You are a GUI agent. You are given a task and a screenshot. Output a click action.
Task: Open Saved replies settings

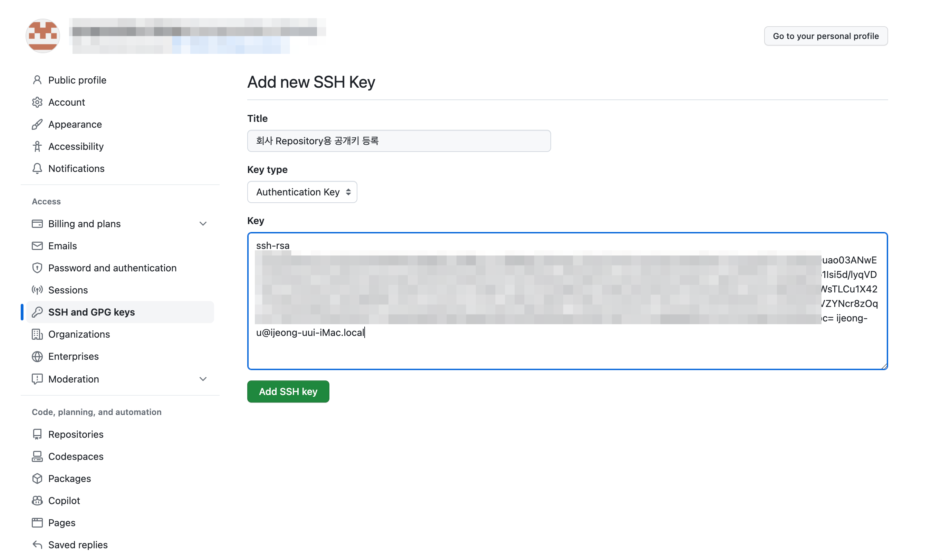120,544
